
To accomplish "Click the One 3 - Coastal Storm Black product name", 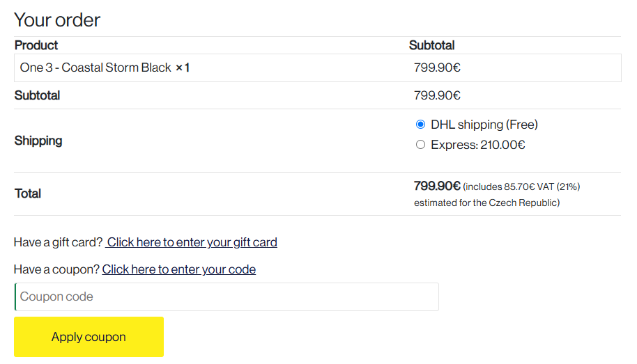I will [x=95, y=68].
